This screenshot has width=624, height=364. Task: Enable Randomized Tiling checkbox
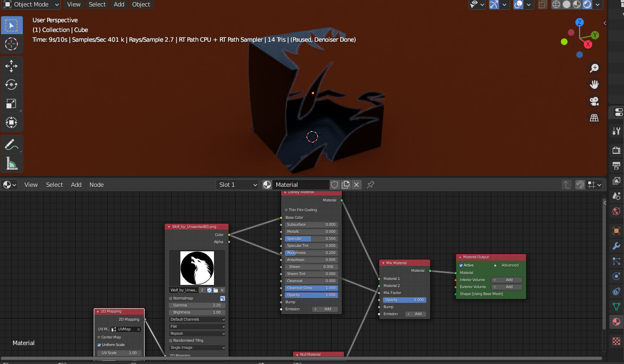pyautogui.click(x=171, y=341)
